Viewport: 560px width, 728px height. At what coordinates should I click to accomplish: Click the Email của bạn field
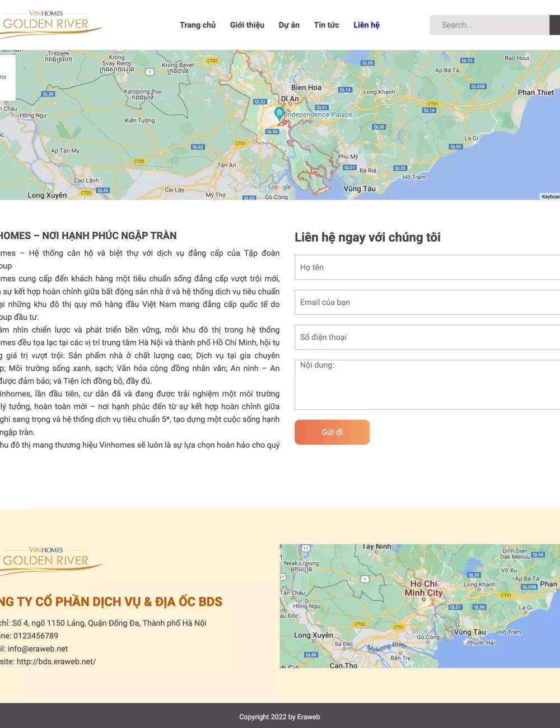[427, 302]
